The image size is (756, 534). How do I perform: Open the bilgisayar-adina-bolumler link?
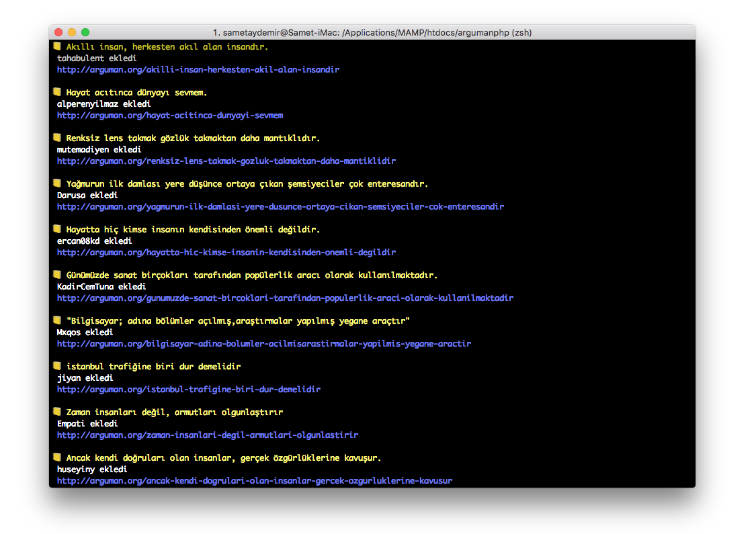click(264, 344)
